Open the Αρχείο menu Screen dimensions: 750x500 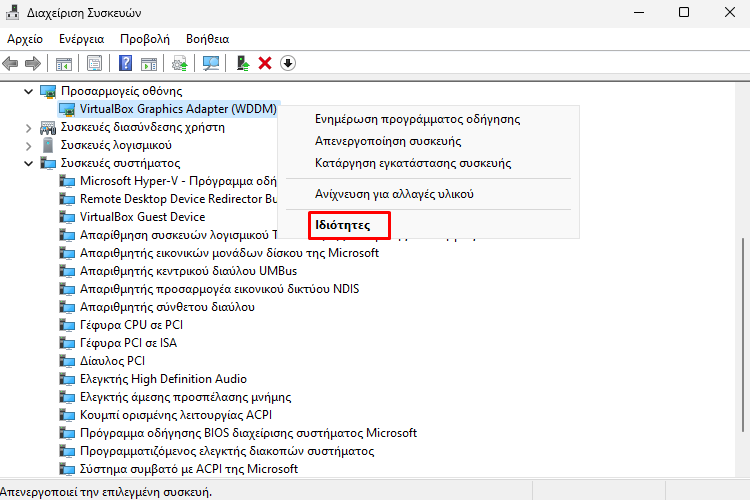(x=25, y=38)
